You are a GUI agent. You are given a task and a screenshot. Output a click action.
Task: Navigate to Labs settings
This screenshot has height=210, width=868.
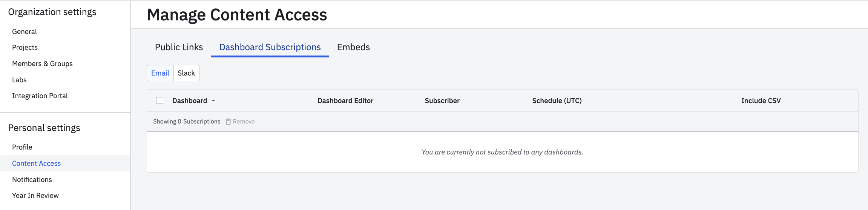[x=19, y=80]
